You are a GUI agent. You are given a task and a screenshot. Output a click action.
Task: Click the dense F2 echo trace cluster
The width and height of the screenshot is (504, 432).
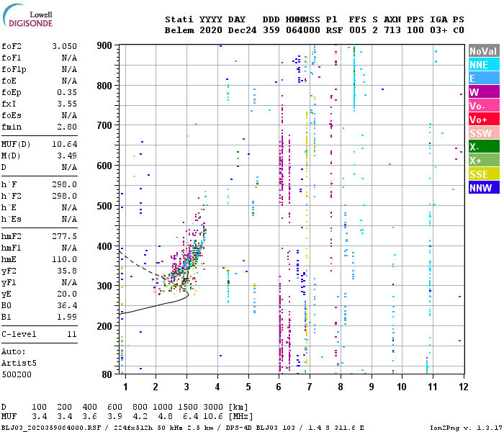(x=188, y=257)
